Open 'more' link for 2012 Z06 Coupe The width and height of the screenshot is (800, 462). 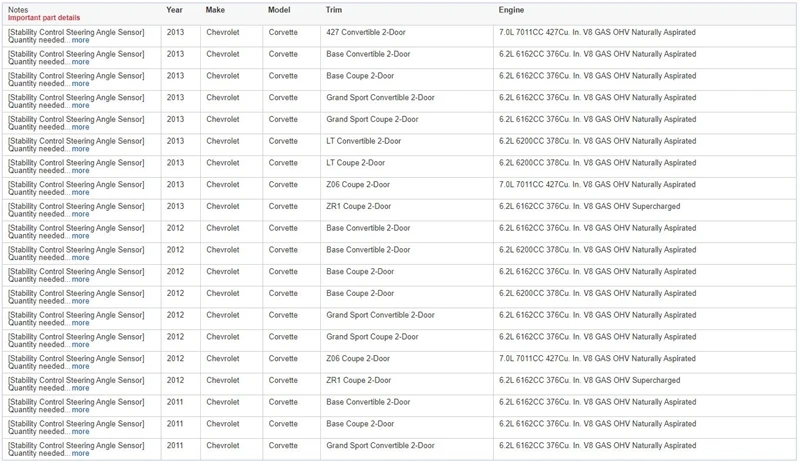[80, 367]
